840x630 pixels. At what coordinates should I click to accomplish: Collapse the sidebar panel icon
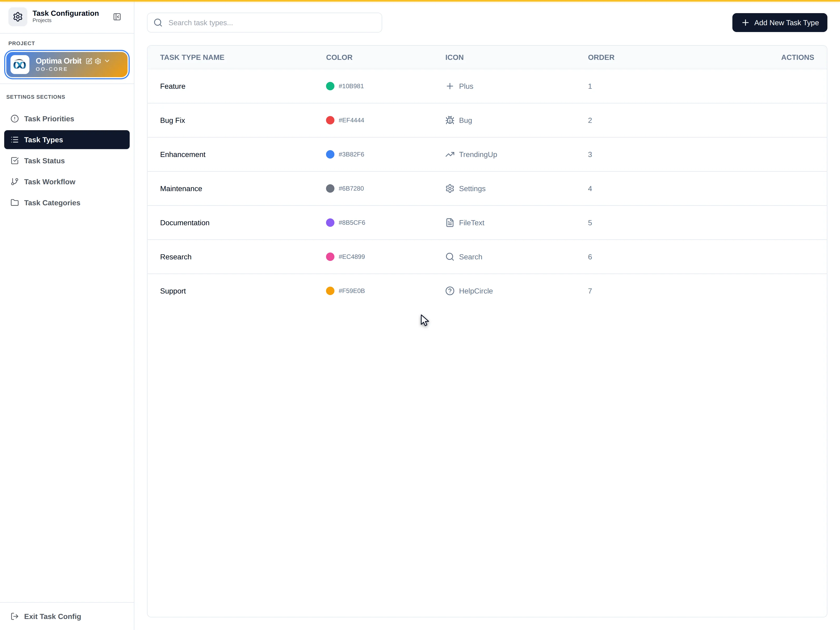click(117, 17)
